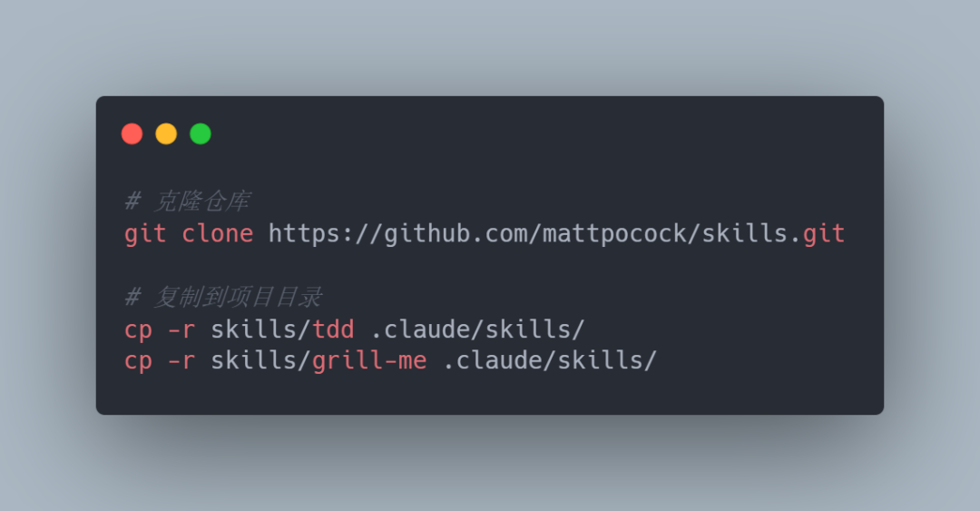980x511 pixels.
Task: Click the 复制到项目目录 comment line
Action: click(x=223, y=297)
